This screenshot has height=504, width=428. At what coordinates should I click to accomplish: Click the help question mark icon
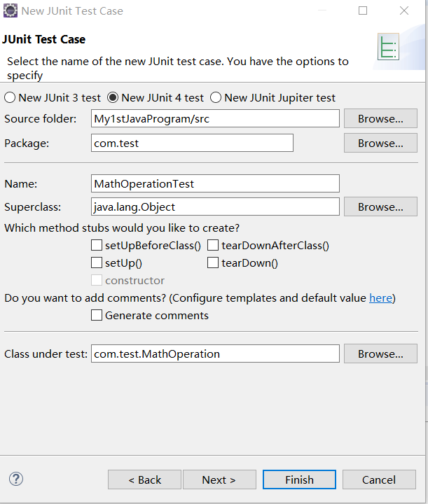16,479
